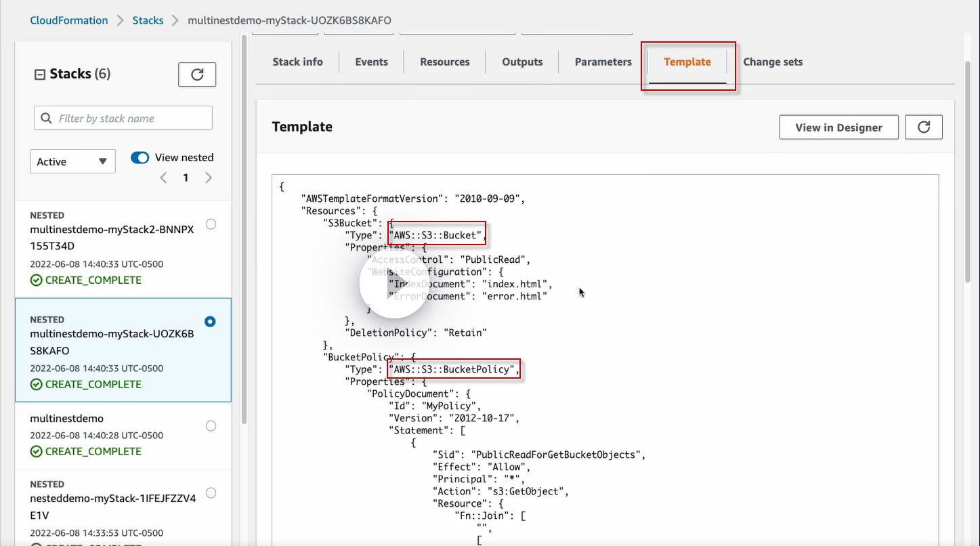Click the 2022-06-08 14:40:28 timestamp
The image size is (980, 546).
point(97,436)
